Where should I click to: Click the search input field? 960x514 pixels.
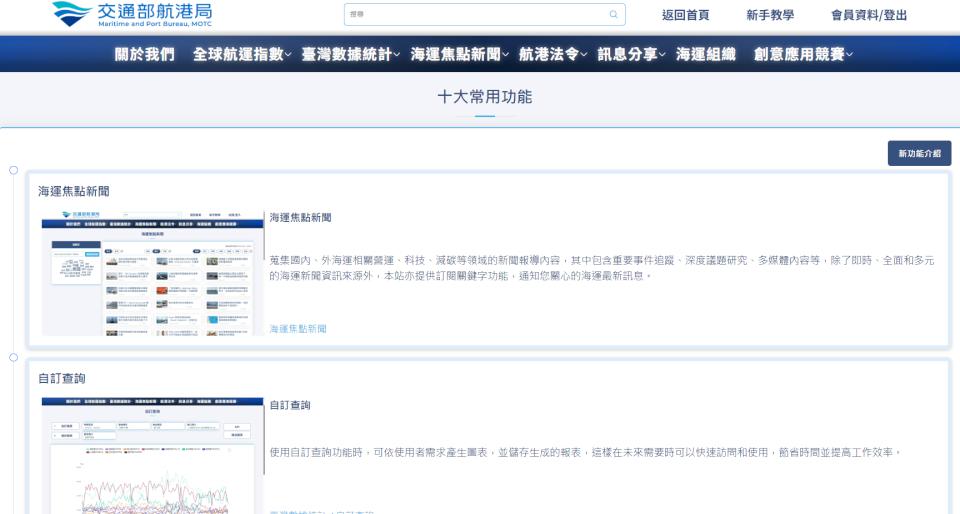tap(475, 15)
